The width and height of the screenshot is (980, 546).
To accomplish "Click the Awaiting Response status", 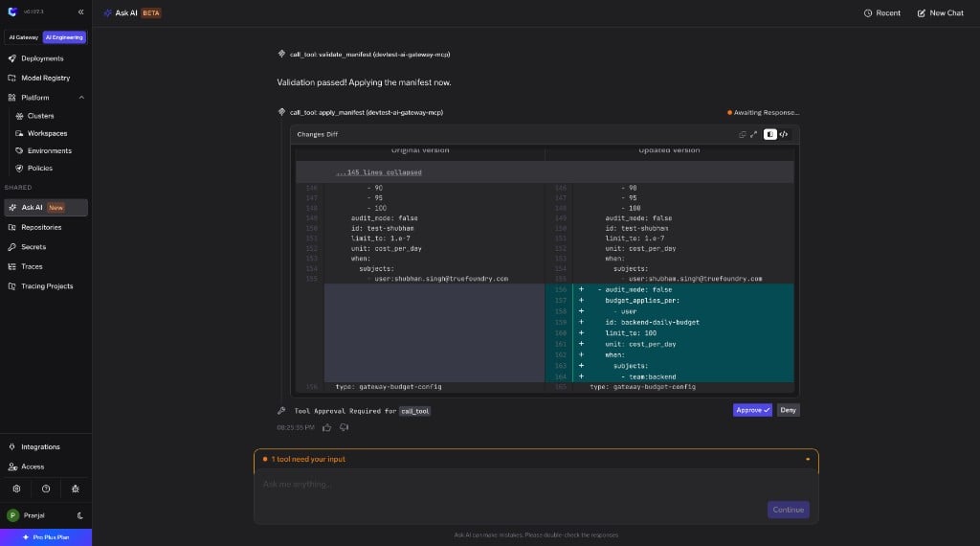I will (x=763, y=113).
